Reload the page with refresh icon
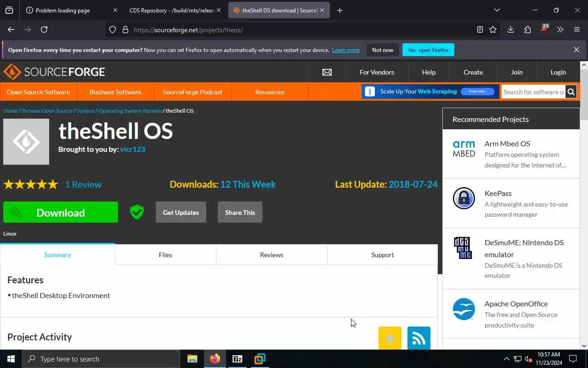Screen dimensions: 588x368 44,29
